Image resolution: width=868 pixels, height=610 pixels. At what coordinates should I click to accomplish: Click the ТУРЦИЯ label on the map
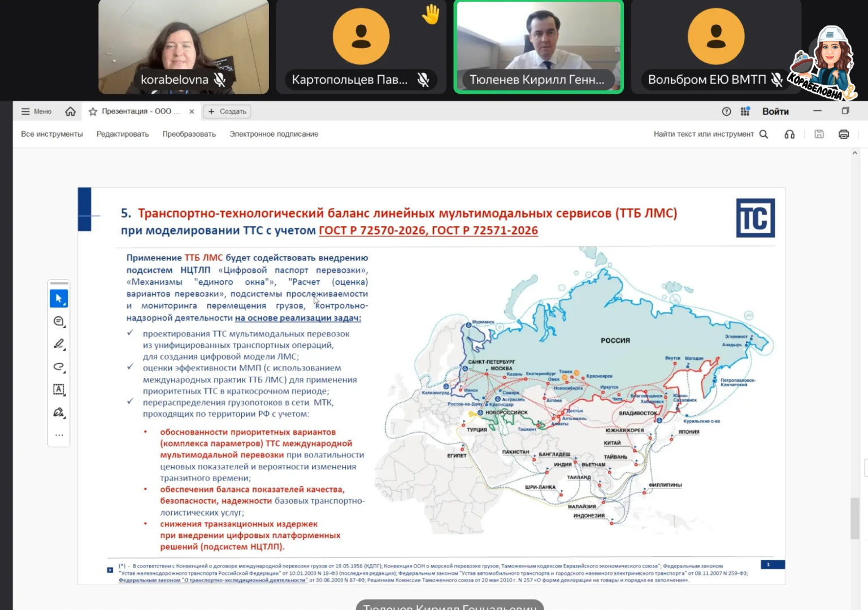(x=477, y=430)
